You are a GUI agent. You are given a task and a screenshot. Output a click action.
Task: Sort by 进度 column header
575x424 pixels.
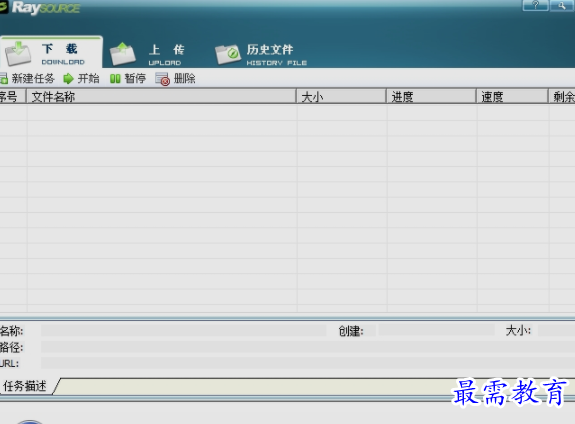(x=431, y=96)
